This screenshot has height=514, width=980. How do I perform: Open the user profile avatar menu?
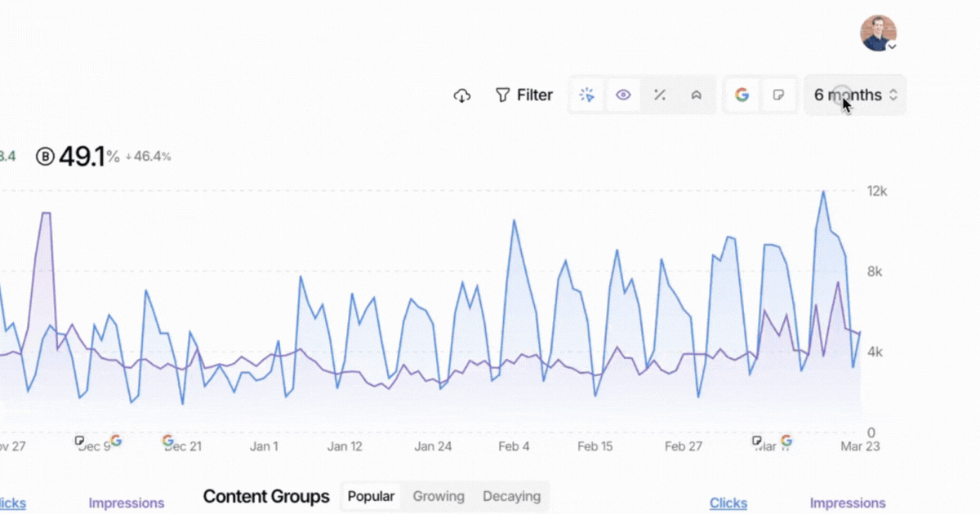pos(878,33)
